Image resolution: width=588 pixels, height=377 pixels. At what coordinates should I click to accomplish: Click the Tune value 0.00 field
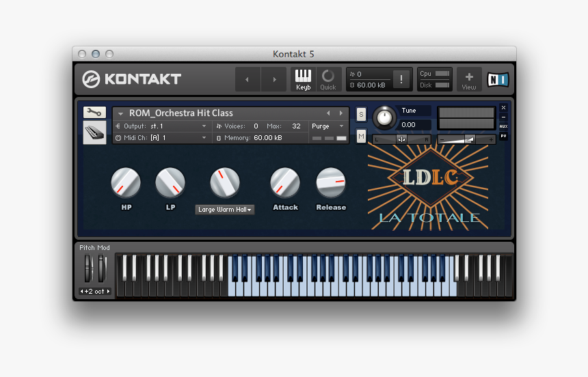[x=416, y=125]
